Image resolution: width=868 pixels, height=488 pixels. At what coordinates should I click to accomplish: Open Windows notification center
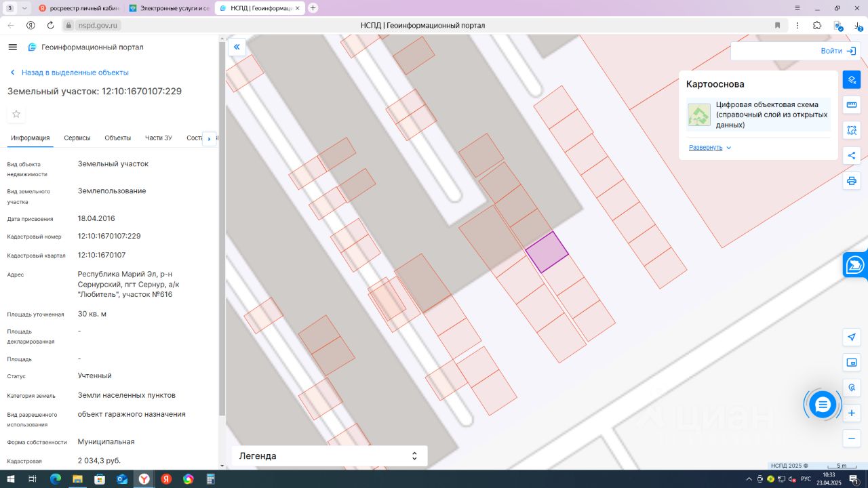click(x=854, y=479)
